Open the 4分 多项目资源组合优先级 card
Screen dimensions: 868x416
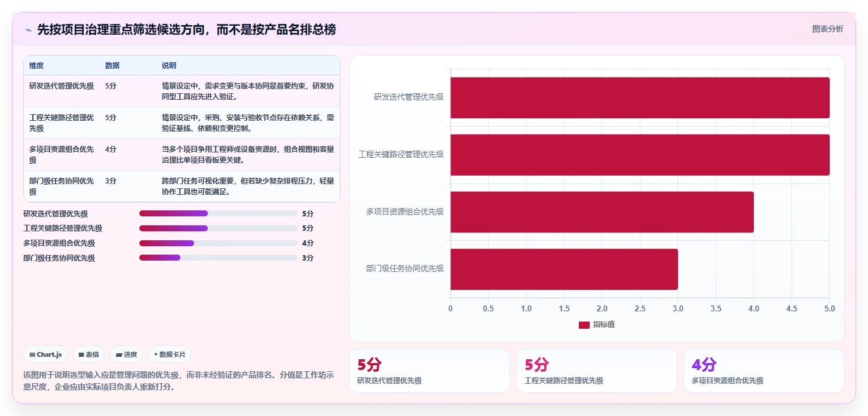click(x=763, y=371)
